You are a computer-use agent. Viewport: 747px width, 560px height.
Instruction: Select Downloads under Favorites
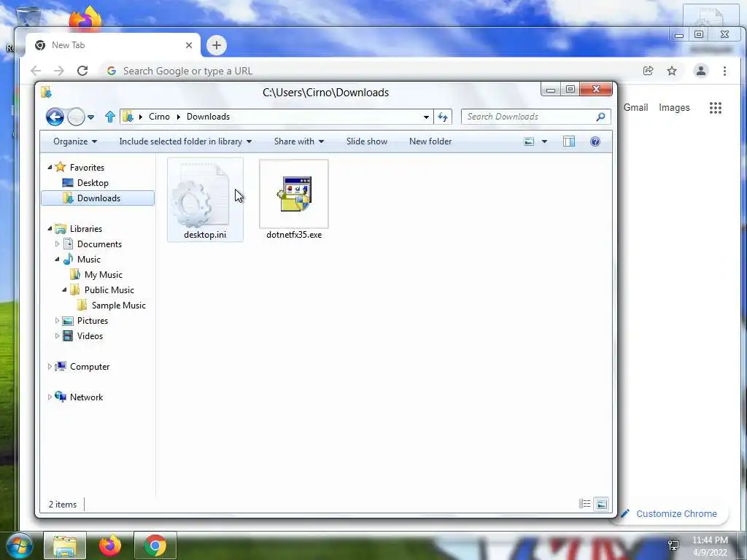pos(98,198)
